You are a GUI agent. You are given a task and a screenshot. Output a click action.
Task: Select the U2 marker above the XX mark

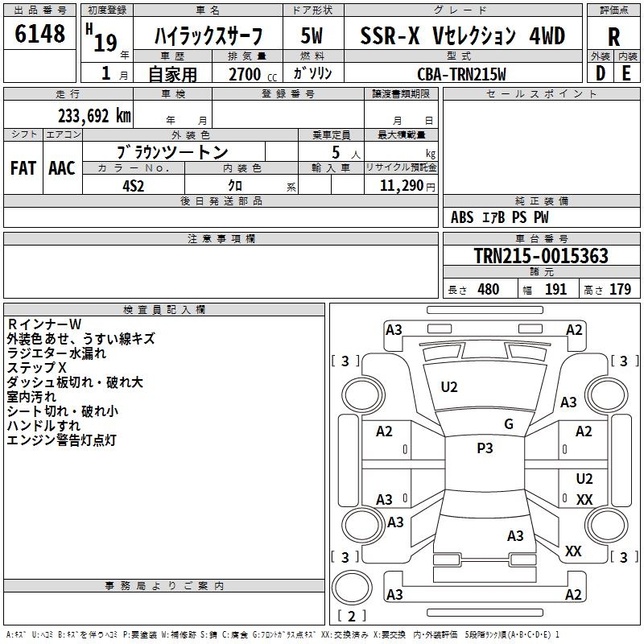(584, 479)
